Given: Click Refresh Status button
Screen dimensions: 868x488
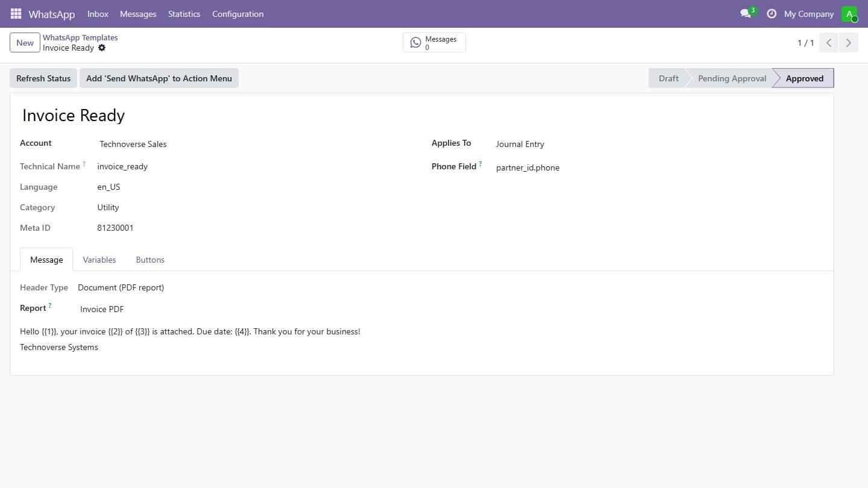Looking at the screenshot, I should 43,78.
